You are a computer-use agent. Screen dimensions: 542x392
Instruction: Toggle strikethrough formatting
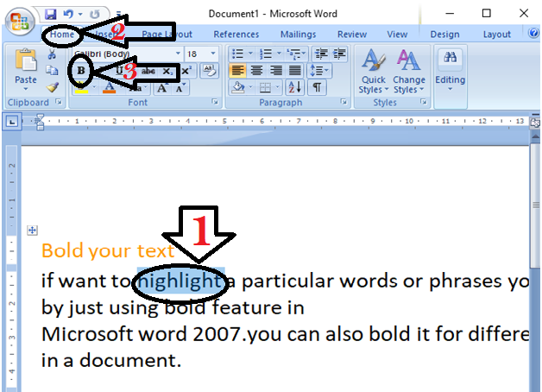coord(148,71)
